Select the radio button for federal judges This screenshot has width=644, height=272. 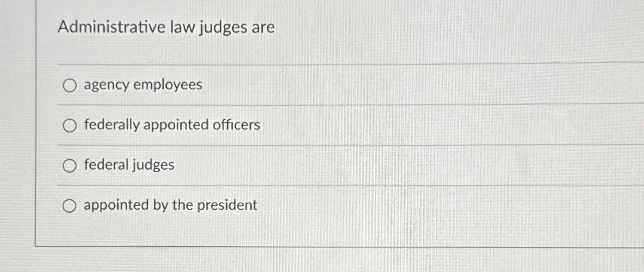pyautogui.click(x=69, y=165)
